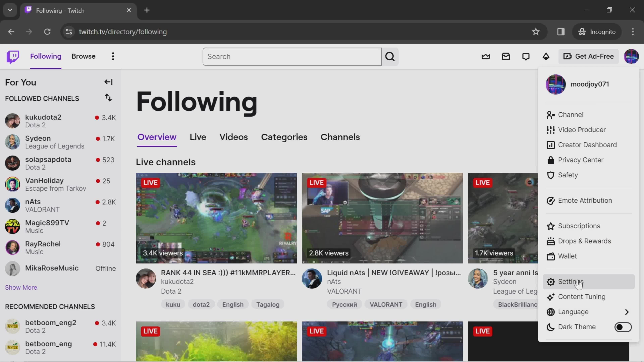Click the user avatar in top bar
This screenshot has height=362, width=644.
coord(631,56)
